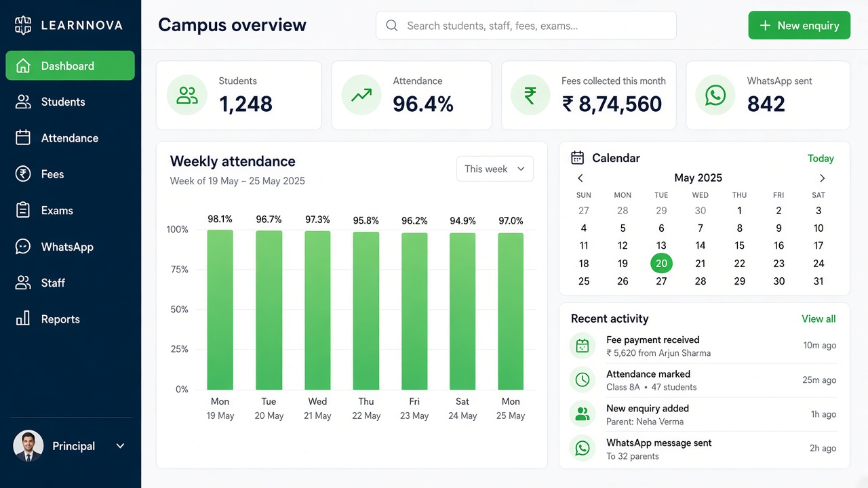Viewport: 868px width, 488px height.
Task: Click the May 2025 month label
Action: click(698, 178)
